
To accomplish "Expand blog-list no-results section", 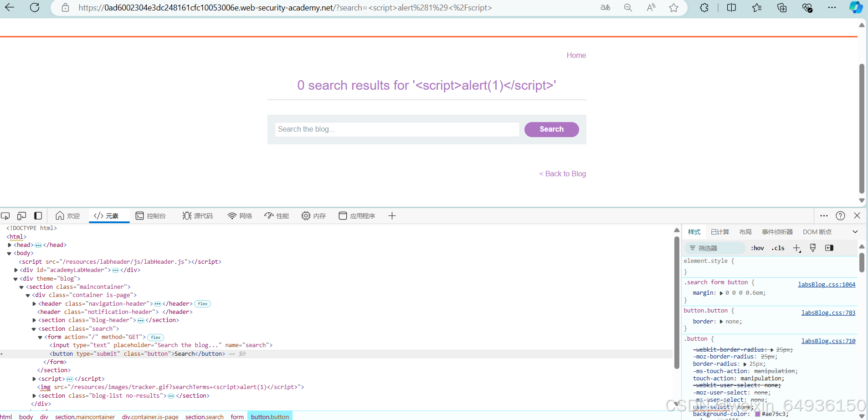I will [34, 396].
